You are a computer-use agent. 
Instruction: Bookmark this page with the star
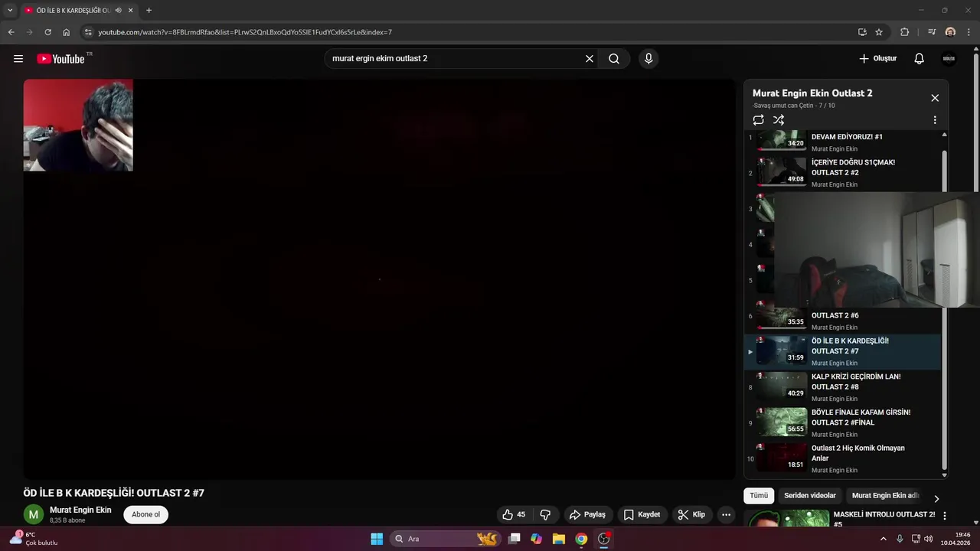[x=879, y=32]
